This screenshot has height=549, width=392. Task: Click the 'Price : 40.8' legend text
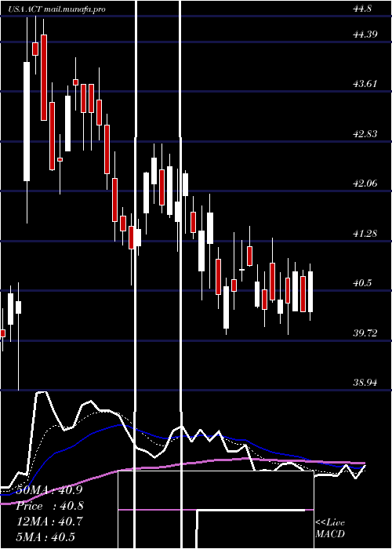(x=49, y=506)
